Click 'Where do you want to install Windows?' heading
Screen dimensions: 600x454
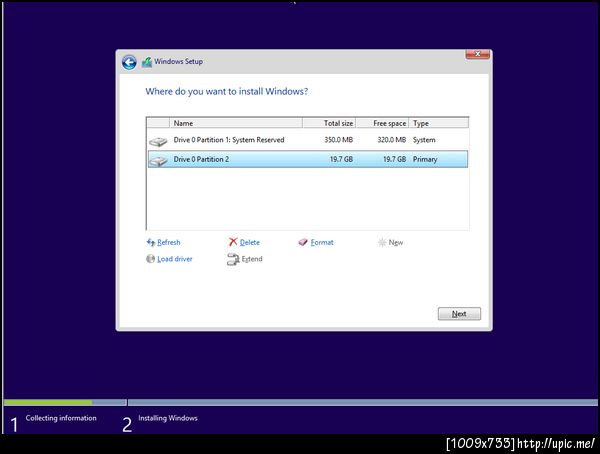(227, 91)
